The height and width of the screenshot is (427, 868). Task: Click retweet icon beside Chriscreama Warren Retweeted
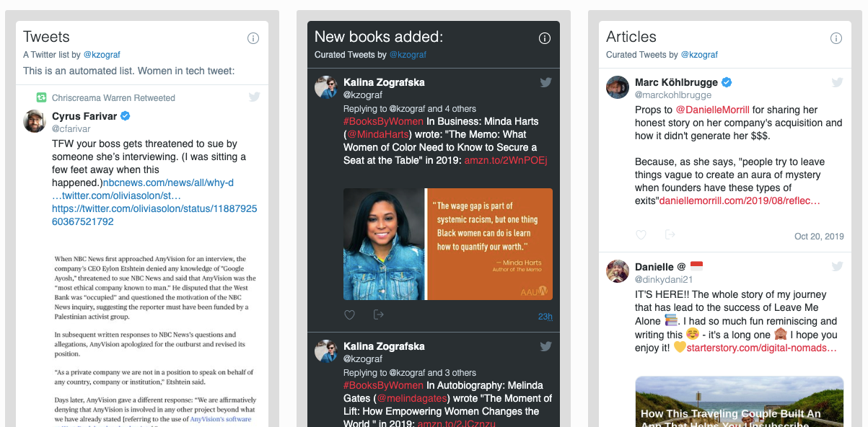pos(42,97)
